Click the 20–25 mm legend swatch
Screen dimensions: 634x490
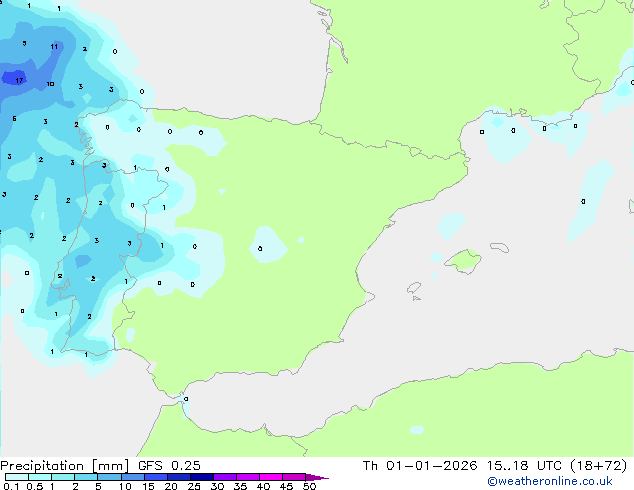(179, 477)
